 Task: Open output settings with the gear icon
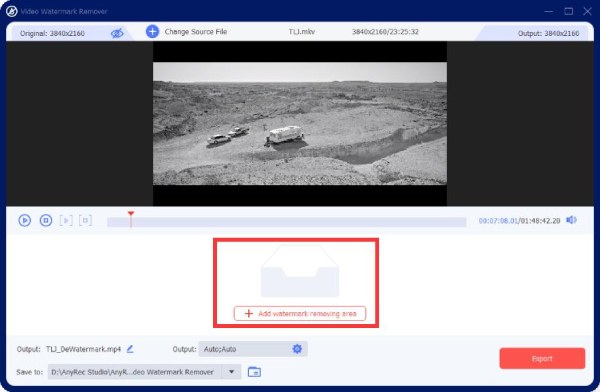[297, 349]
